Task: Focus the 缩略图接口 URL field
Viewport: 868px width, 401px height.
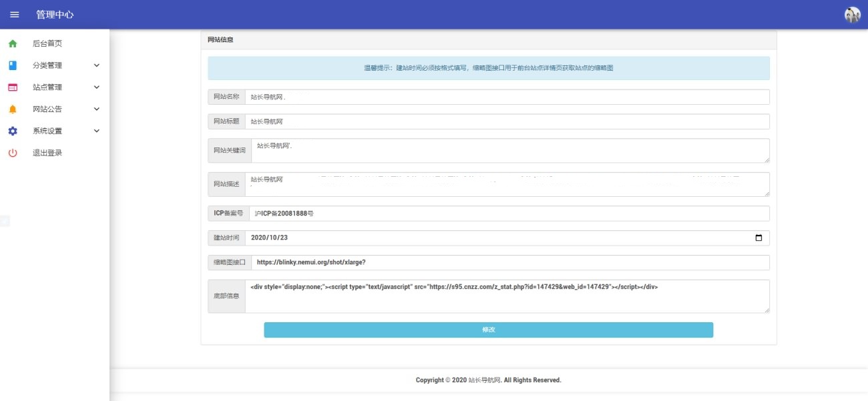Action: coord(510,262)
